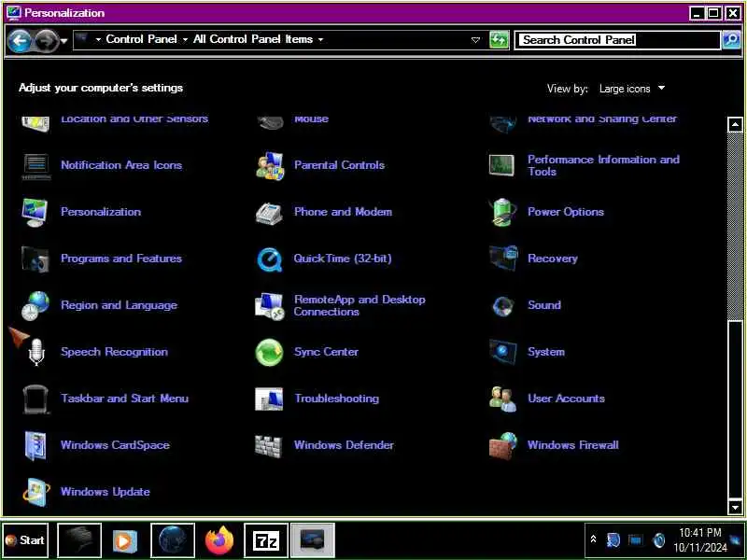Open the globe taskbar icon
Viewport: 747px width, 560px height.
[173, 540]
